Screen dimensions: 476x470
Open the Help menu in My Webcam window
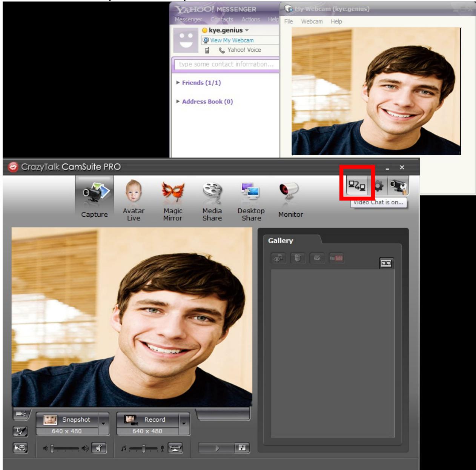point(336,22)
